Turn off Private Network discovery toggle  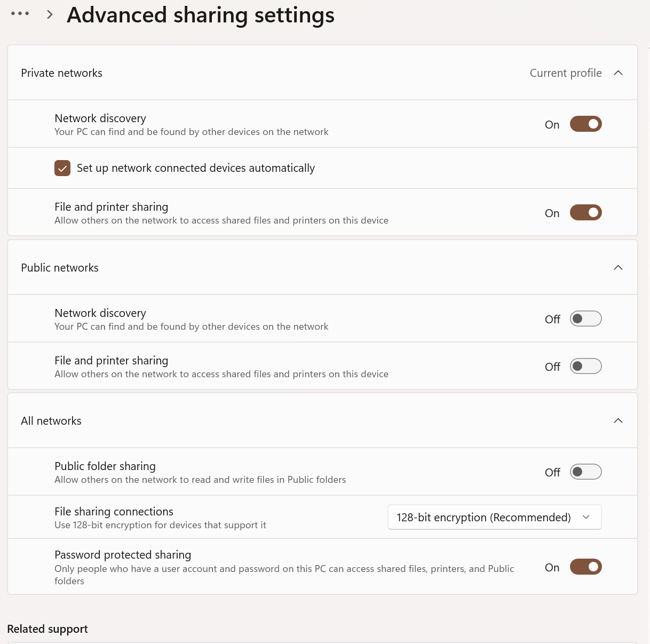(585, 124)
